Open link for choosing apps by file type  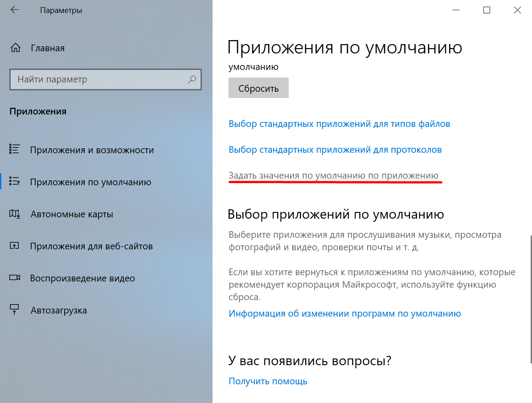point(339,124)
